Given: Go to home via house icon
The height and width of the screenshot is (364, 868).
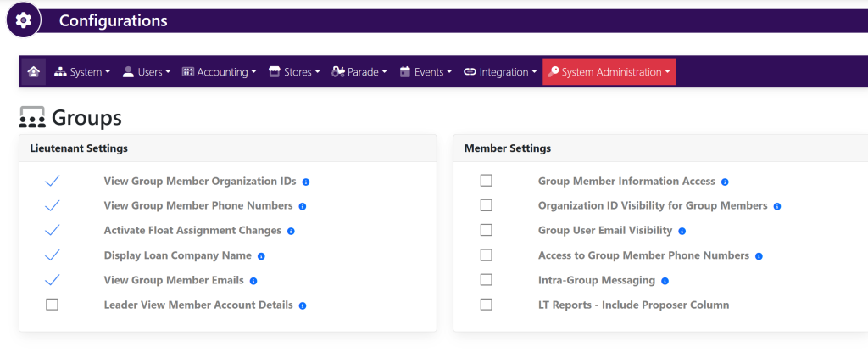Looking at the screenshot, I should point(33,72).
